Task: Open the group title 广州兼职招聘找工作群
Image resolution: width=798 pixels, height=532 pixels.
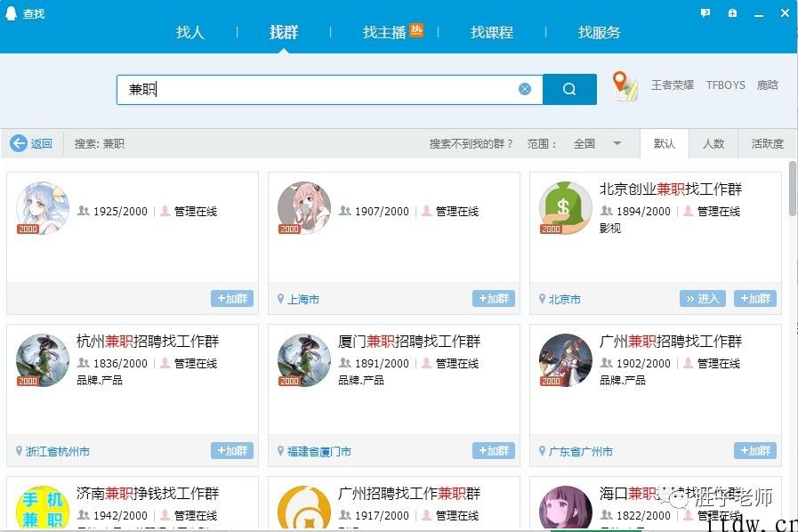Action: [671, 341]
